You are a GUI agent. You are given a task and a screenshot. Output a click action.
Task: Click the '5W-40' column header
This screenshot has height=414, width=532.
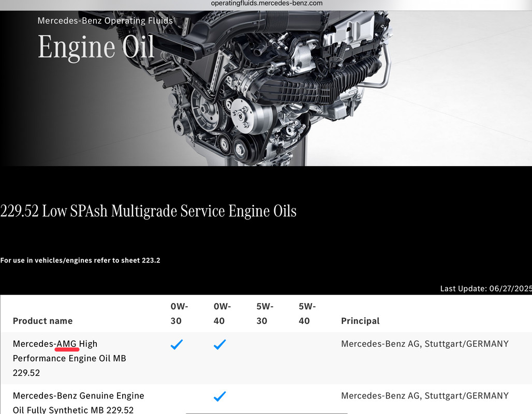click(x=307, y=314)
